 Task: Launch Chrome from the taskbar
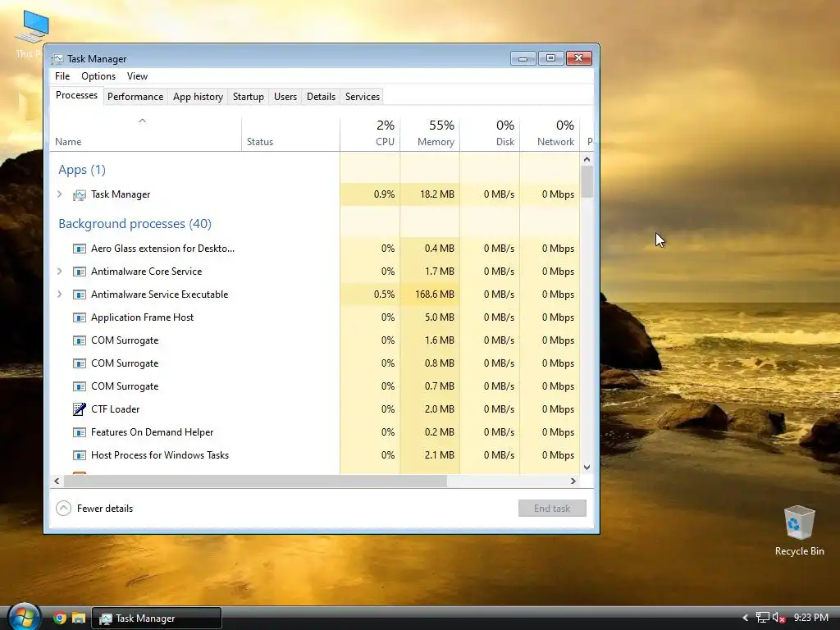(60, 619)
